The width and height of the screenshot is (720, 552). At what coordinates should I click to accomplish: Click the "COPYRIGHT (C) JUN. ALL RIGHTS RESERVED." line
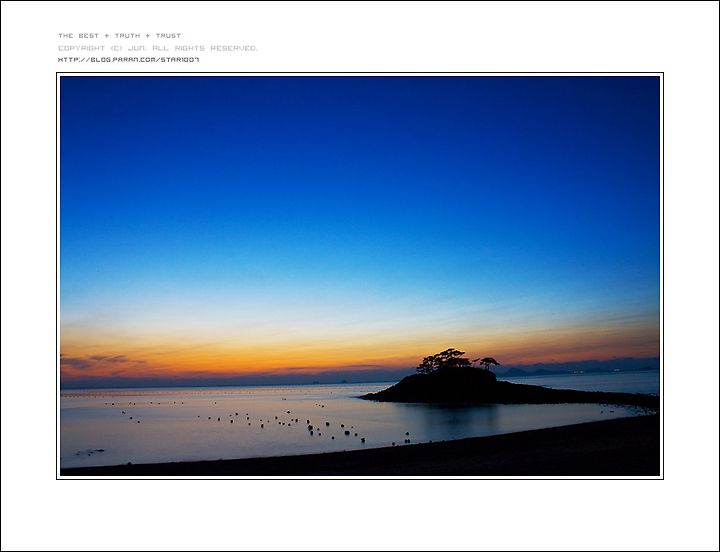158,48
